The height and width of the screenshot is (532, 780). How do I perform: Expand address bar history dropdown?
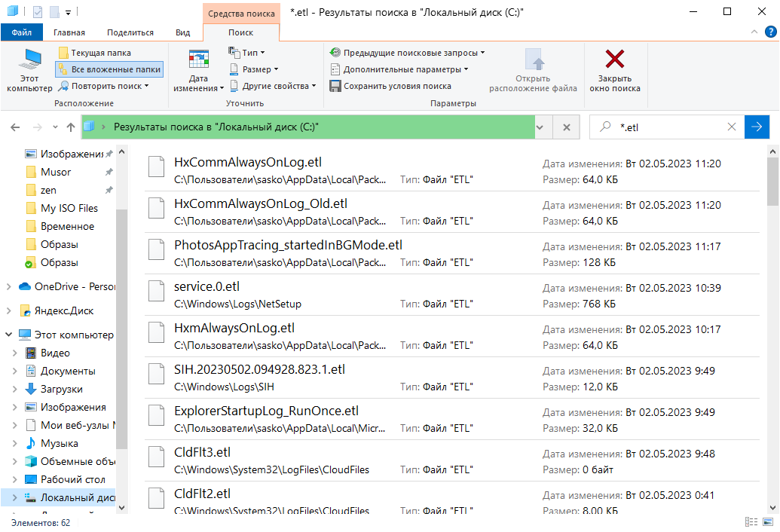(x=540, y=127)
